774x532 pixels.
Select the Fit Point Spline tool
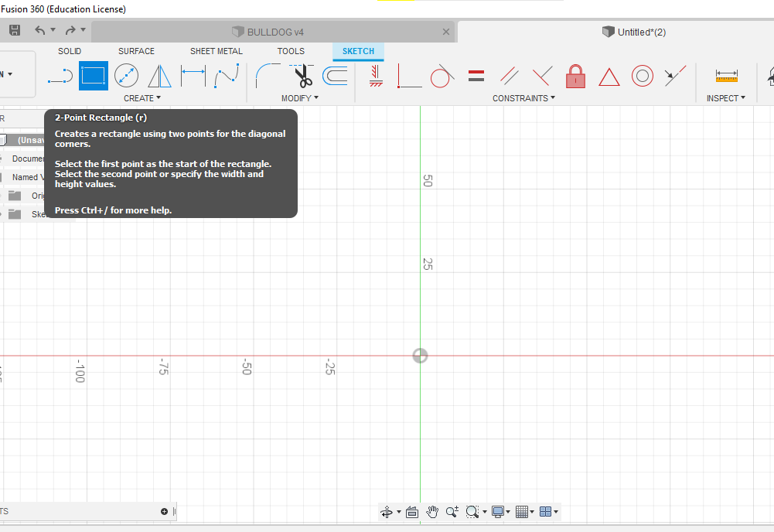click(x=227, y=76)
